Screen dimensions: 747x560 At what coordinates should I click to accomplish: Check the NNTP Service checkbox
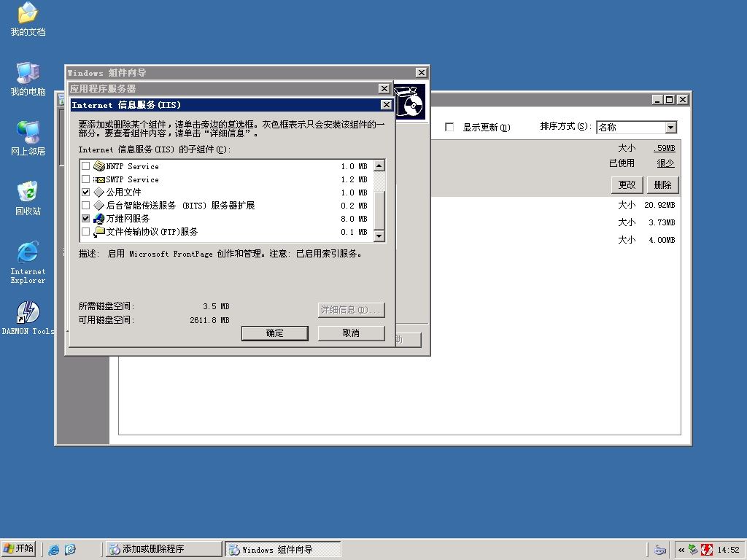[86, 166]
